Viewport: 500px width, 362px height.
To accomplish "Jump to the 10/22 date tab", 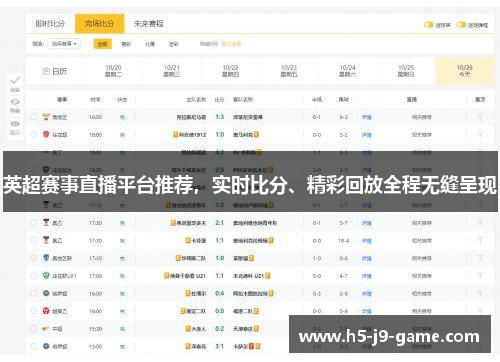I will (x=230, y=71).
